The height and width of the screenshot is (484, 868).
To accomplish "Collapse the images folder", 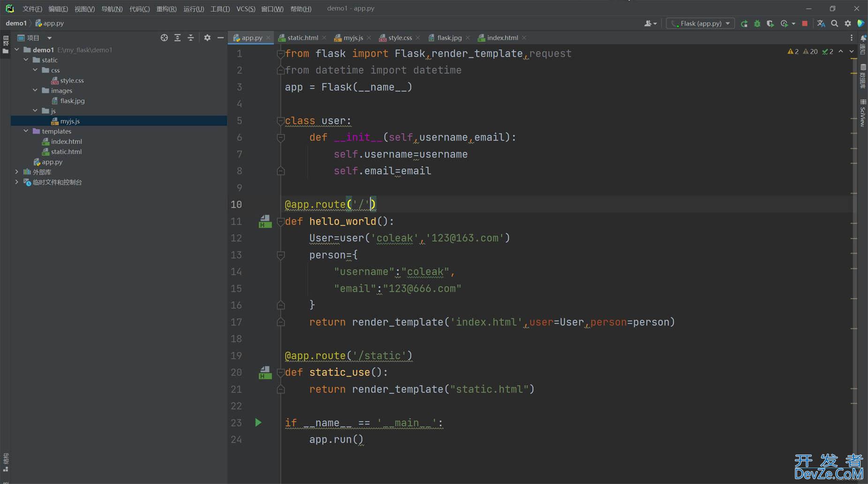I will (35, 90).
